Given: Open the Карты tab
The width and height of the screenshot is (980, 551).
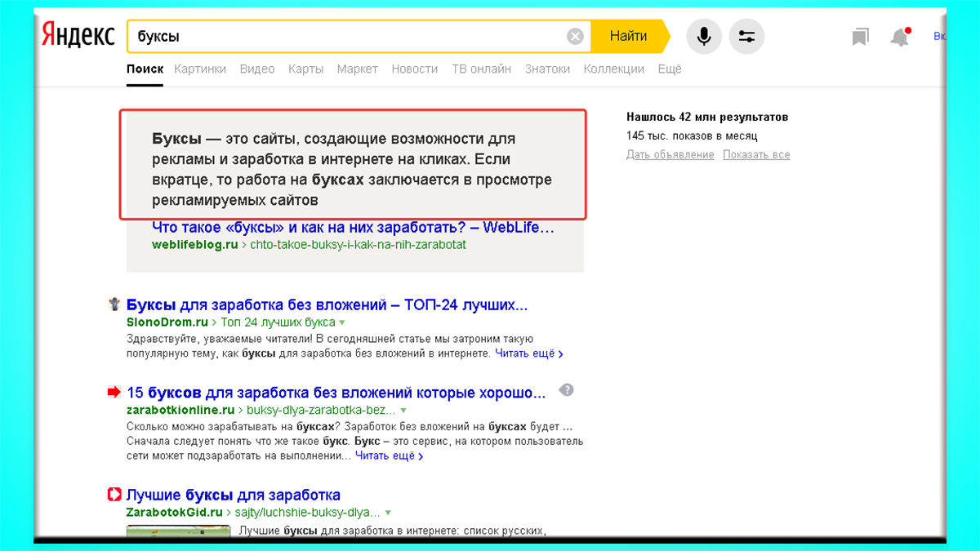Looking at the screenshot, I should [306, 69].
